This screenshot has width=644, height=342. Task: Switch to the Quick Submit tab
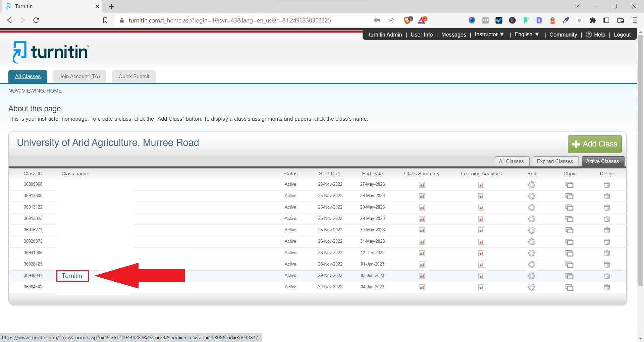coord(133,76)
